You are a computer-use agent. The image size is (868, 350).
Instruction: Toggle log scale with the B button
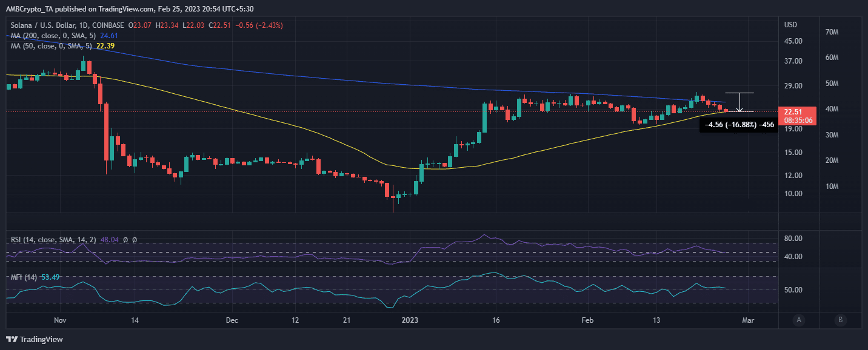point(840,320)
